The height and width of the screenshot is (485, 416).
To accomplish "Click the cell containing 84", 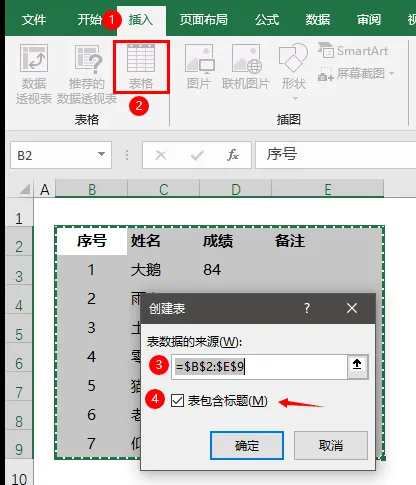I will pyautogui.click(x=236, y=270).
